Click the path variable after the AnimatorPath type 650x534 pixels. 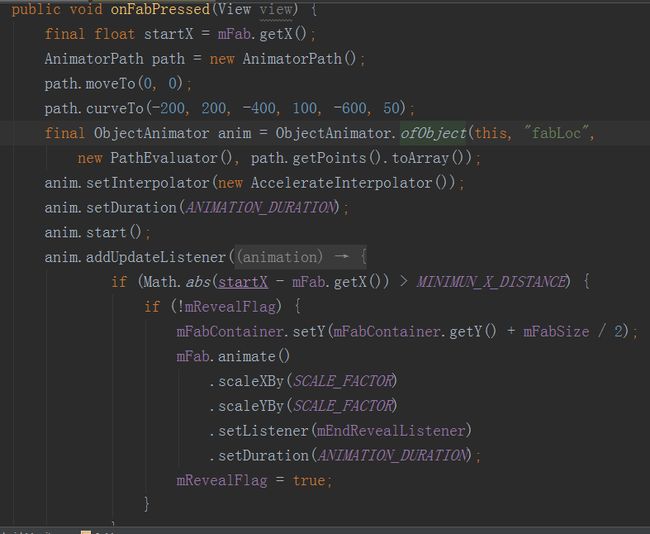point(168,58)
